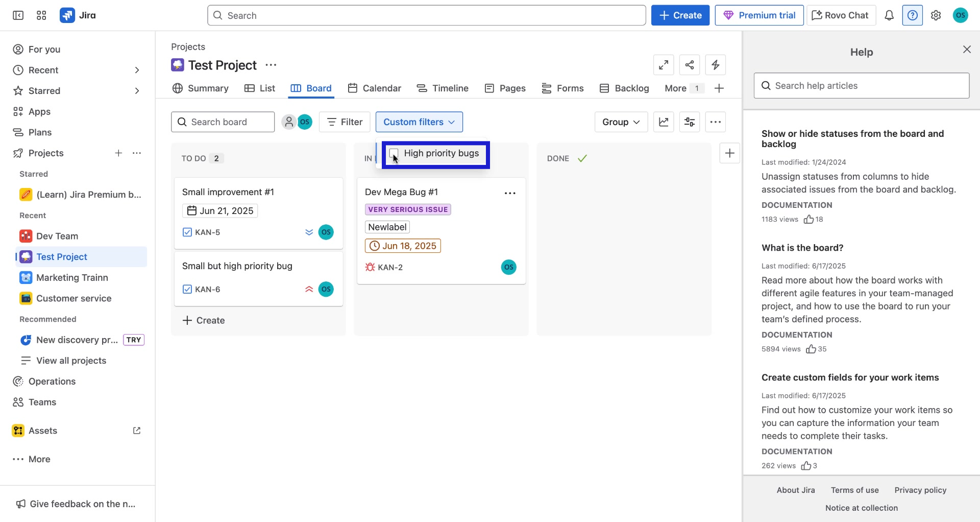Click the app switcher grid icon
This screenshot has height=522, width=980.
[x=41, y=15]
